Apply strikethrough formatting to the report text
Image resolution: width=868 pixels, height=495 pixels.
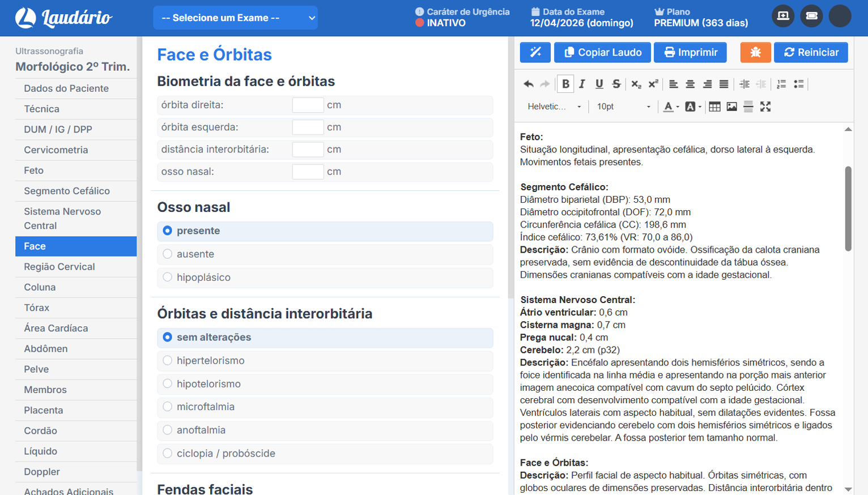coord(616,84)
